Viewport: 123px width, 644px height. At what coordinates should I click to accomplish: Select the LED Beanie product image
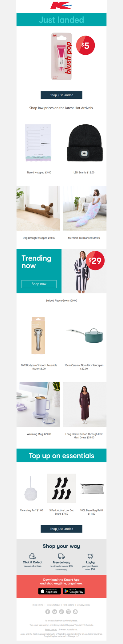coord(85,143)
